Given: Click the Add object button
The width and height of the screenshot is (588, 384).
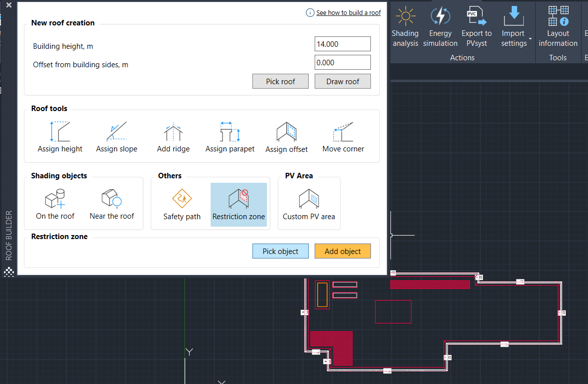Looking at the screenshot, I should point(343,251).
